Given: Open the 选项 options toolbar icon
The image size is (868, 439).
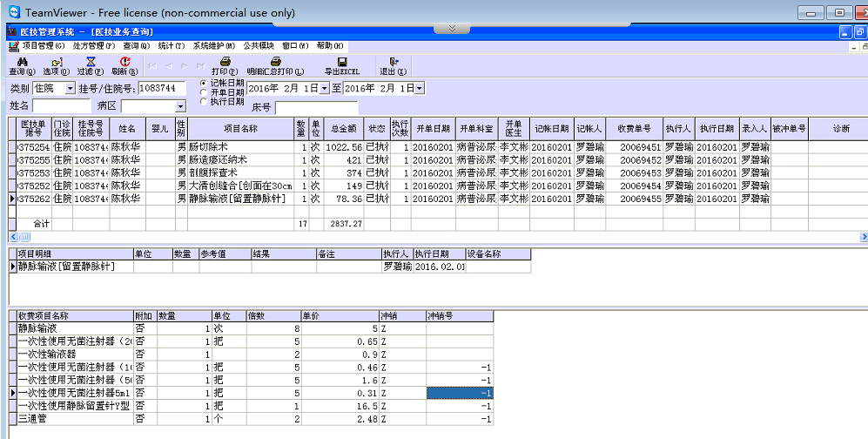Looking at the screenshot, I should [x=57, y=62].
